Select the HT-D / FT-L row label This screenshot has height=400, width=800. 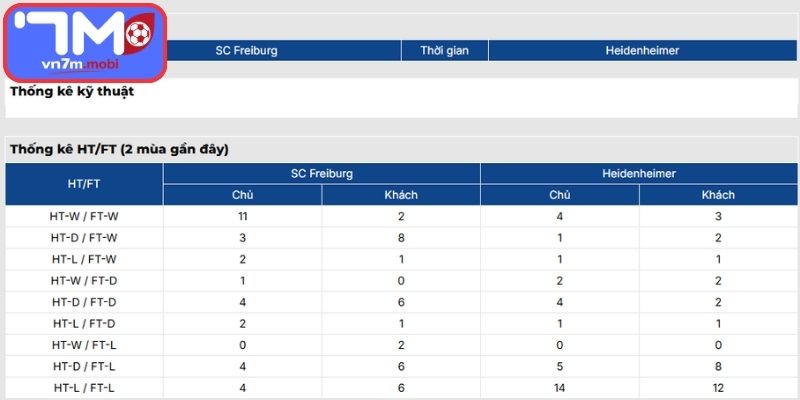[84, 366]
